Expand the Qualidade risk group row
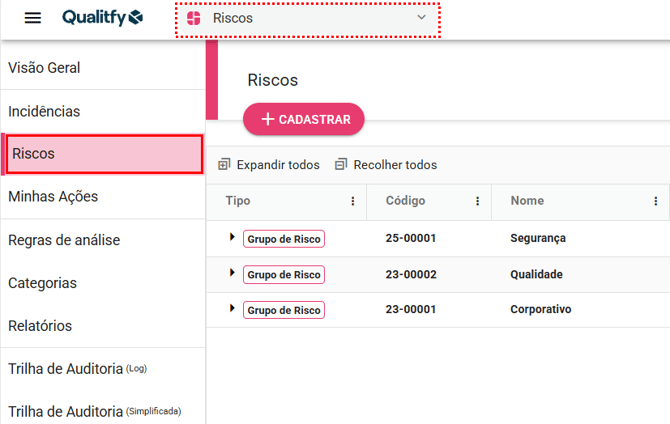This screenshot has width=670, height=424. [x=232, y=273]
